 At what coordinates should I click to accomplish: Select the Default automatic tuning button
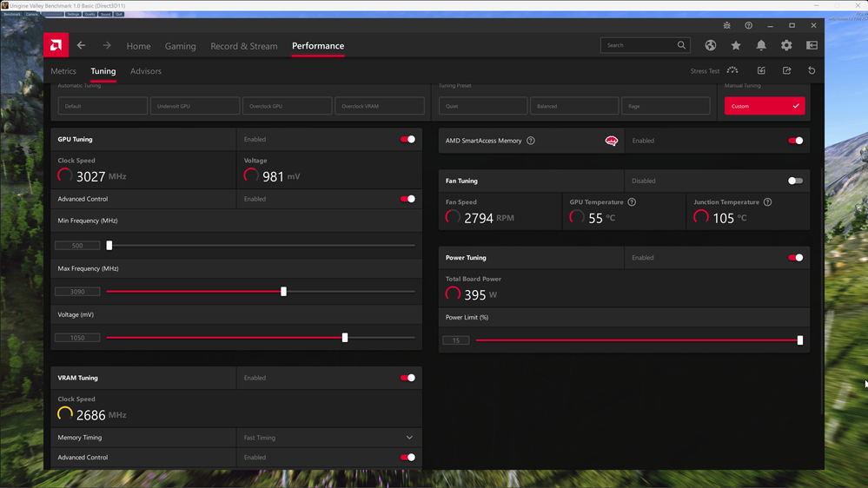click(x=103, y=106)
